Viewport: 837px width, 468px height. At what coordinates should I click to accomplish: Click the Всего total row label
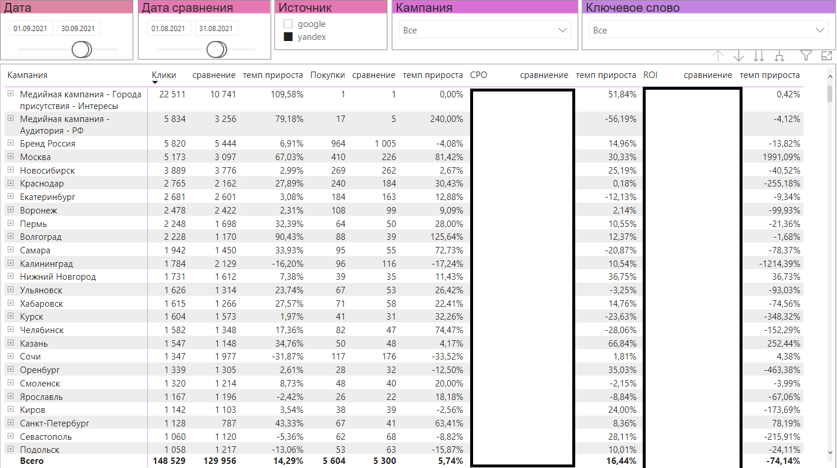(31, 461)
